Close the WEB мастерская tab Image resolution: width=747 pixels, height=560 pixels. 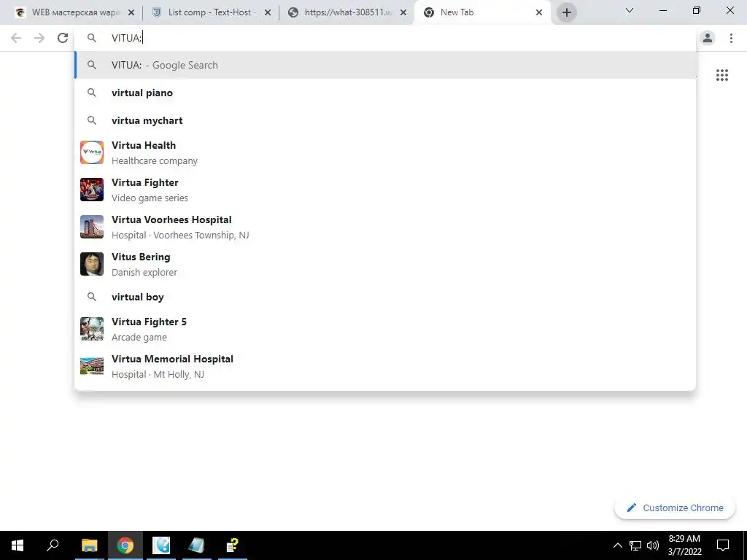(131, 13)
